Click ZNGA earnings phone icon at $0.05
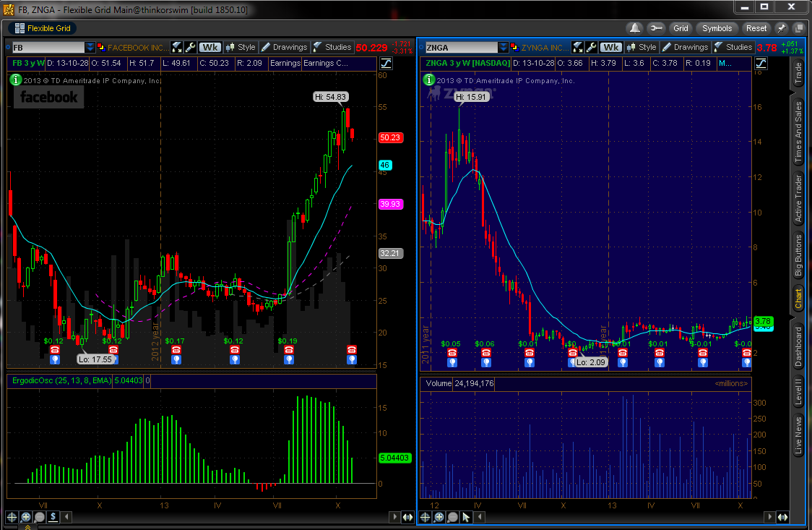This screenshot has height=530, width=812. point(452,353)
